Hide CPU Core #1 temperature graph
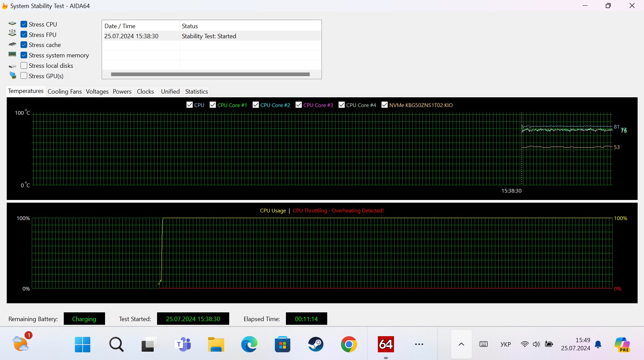Viewport: 644px width, 360px height. pos(213,105)
